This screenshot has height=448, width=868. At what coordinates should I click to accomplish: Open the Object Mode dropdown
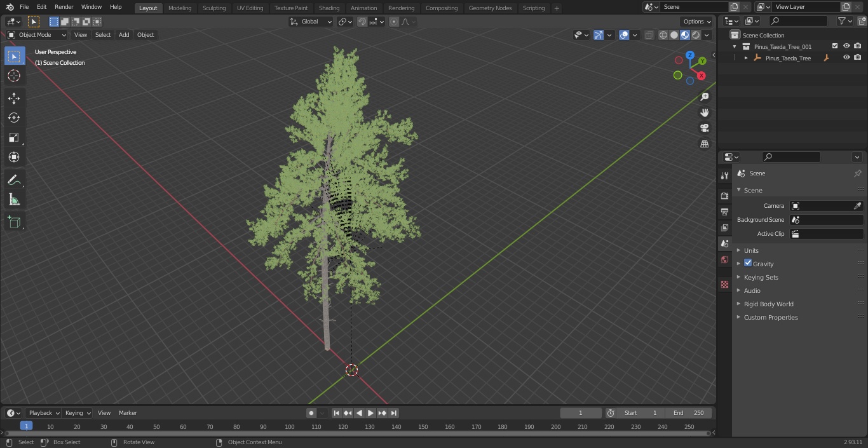click(x=36, y=35)
